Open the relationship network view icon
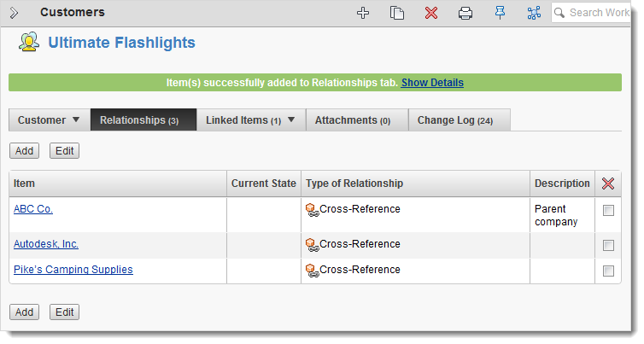Screen dimensions: 644x344 click(x=534, y=13)
